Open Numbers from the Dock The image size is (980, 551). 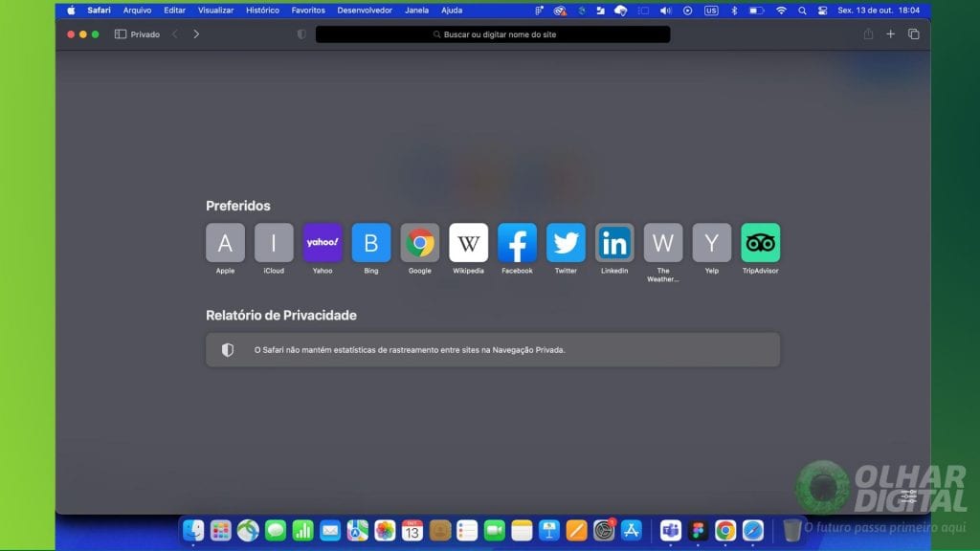coord(303,530)
